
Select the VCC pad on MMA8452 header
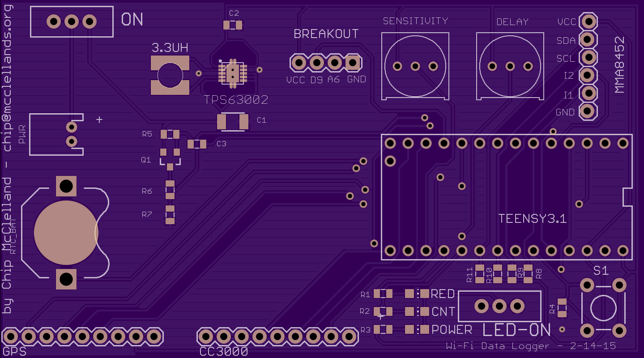pyautogui.click(x=589, y=21)
